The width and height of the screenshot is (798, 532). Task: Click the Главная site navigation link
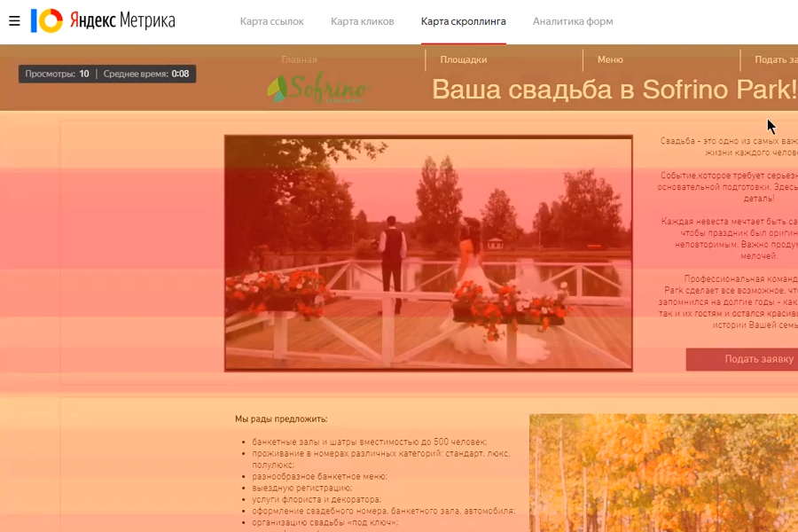(299, 60)
